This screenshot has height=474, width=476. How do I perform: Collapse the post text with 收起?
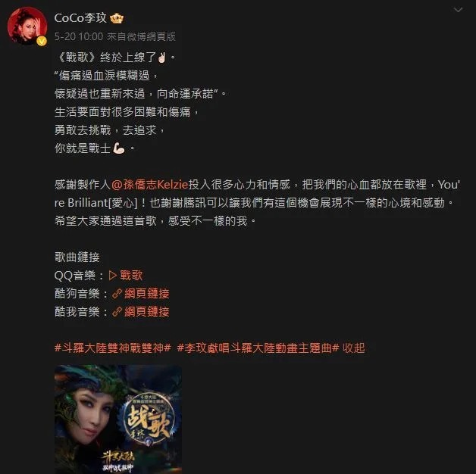tap(354, 348)
